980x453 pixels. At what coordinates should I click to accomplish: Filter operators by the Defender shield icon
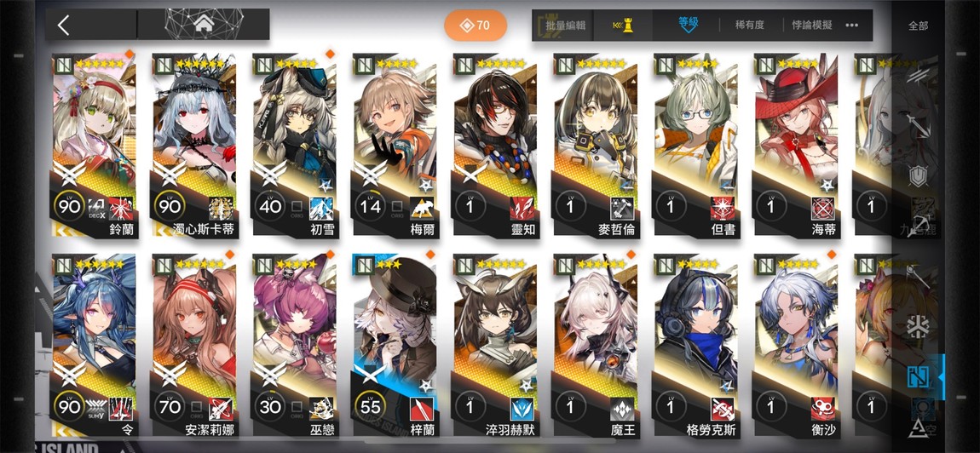point(918,177)
